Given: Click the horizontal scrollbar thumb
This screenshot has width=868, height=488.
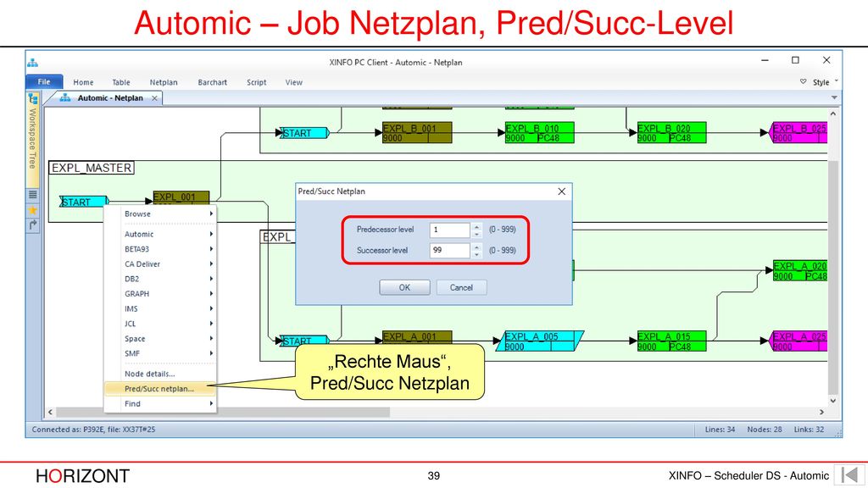Looking at the screenshot, I should 223,413.
